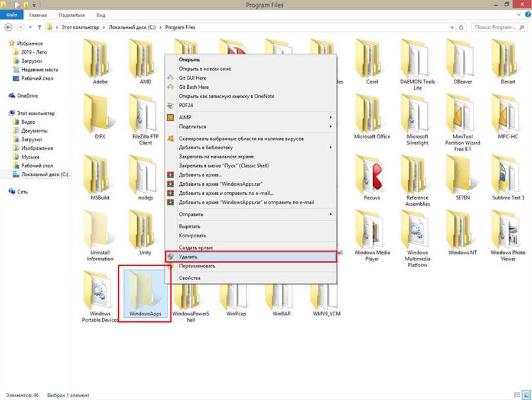Image resolution: width=532 pixels, height=400 pixels.
Task: Open the Microsoft Silverlight folder
Action: point(417,120)
